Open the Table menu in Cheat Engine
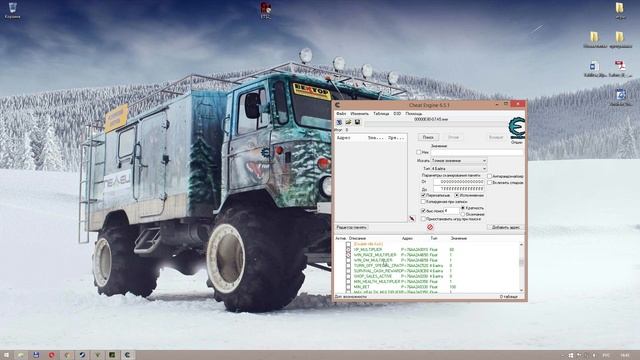Viewport: 640px width, 360px height. tap(381, 113)
